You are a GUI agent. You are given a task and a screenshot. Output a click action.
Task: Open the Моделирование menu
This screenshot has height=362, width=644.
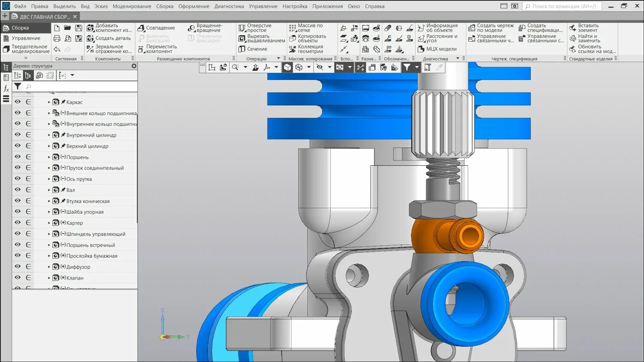132,6
